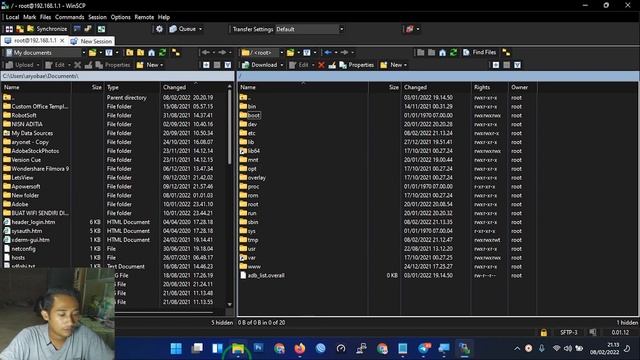Click remote Select Files plus icon
The image size is (640, 360).
click(x=496, y=65)
